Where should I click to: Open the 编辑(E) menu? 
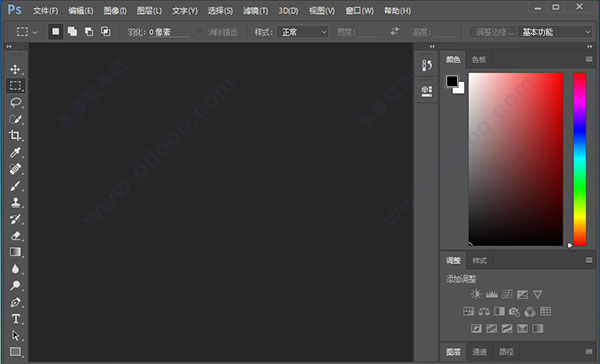81,11
